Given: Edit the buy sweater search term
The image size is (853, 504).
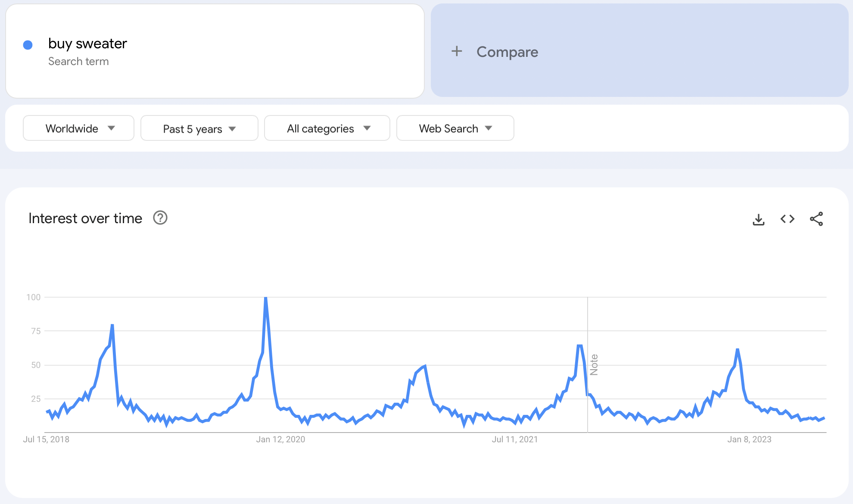Looking at the screenshot, I should coord(87,44).
